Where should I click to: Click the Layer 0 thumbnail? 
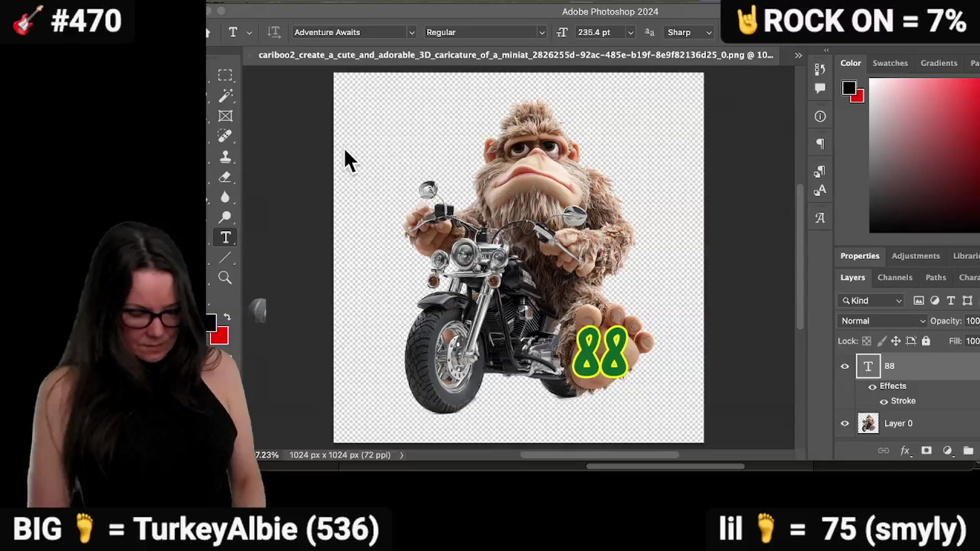point(868,423)
